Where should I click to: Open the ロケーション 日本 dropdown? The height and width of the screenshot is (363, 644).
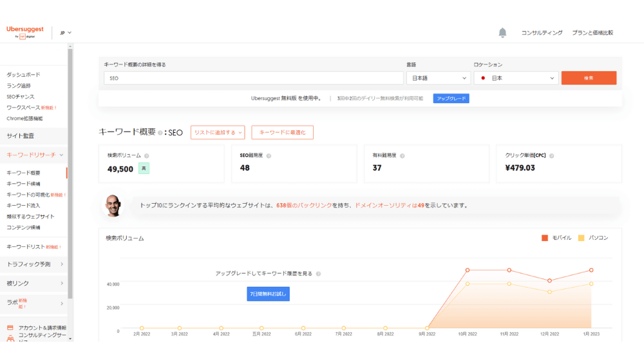(x=516, y=78)
